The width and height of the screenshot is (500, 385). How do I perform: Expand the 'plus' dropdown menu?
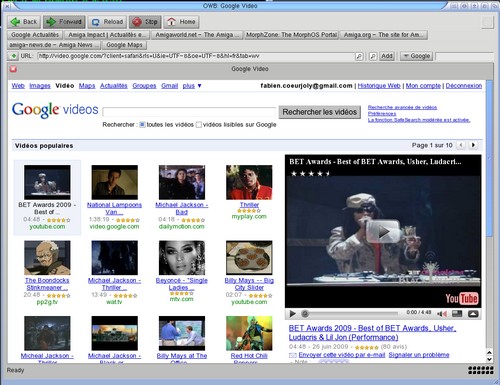point(192,86)
